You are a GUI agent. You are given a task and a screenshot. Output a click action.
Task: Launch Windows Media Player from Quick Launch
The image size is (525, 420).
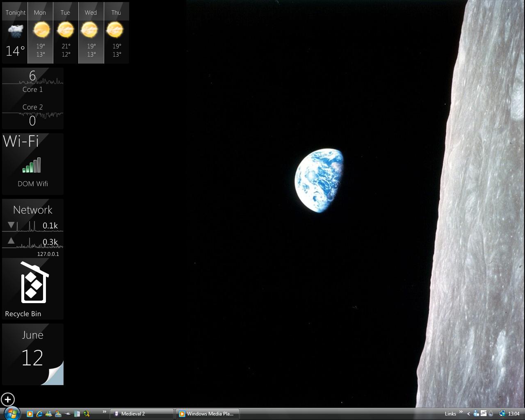pyautogui.click(x=30, y=414)
